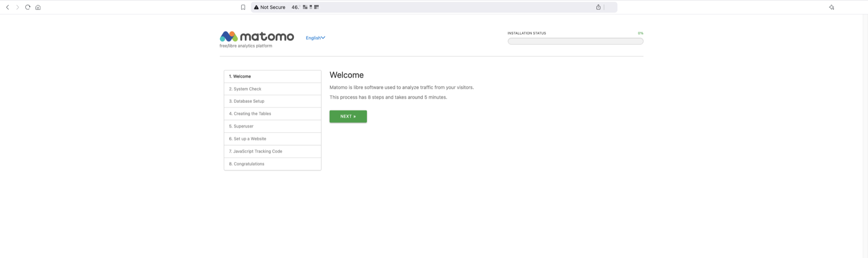
Task: Click the browser back arrow
Action: (8, 7)
